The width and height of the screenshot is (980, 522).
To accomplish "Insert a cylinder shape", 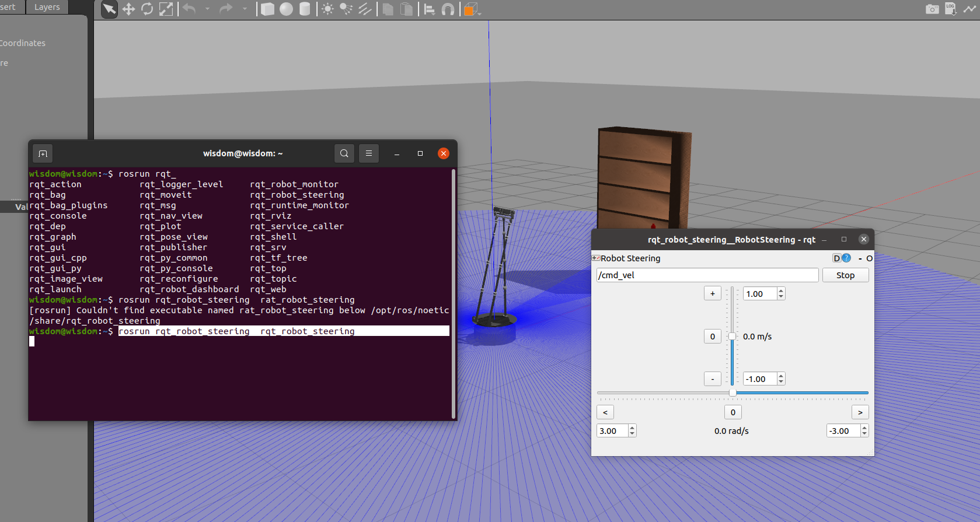I will point(305,9).
